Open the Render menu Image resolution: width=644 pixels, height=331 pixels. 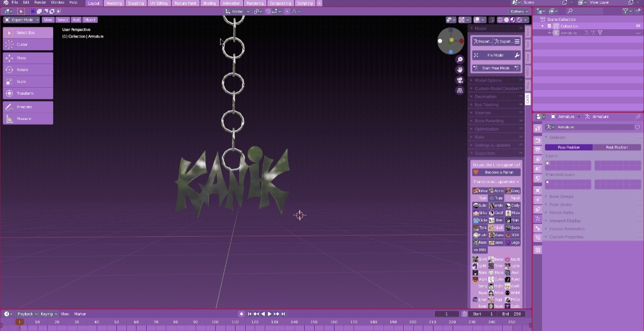click(40, 2)
